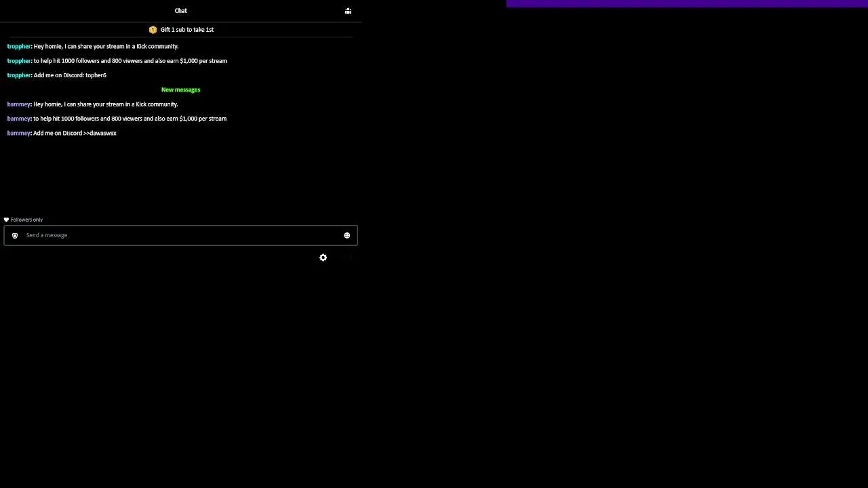Open chat settings gear icon
This screenshot has height=488, width=868.
coord(323,258)
